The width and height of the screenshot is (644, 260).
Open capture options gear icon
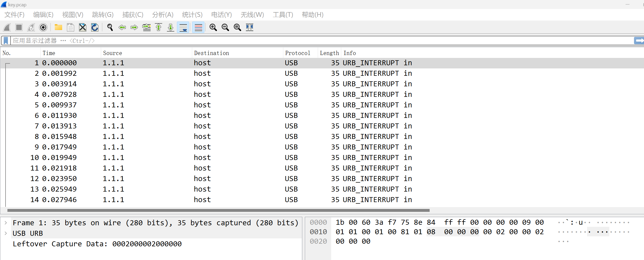point(43,27)
